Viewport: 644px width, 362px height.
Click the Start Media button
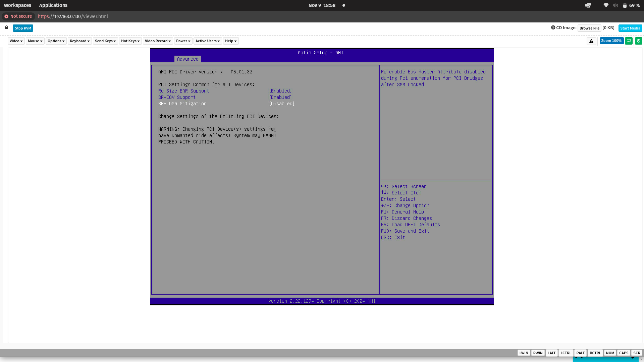point(630,28)
